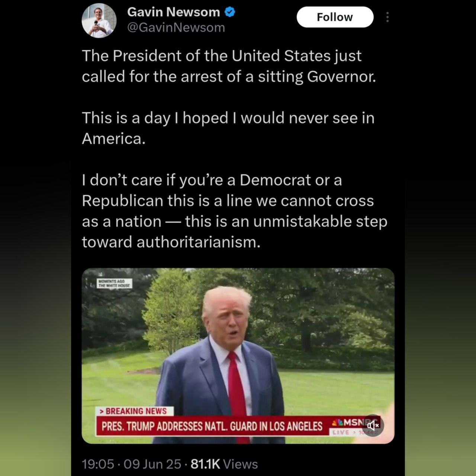The image size is (476, 476).
Task: Unmute the video using the speaker icon
Action: tap(373, 425)
